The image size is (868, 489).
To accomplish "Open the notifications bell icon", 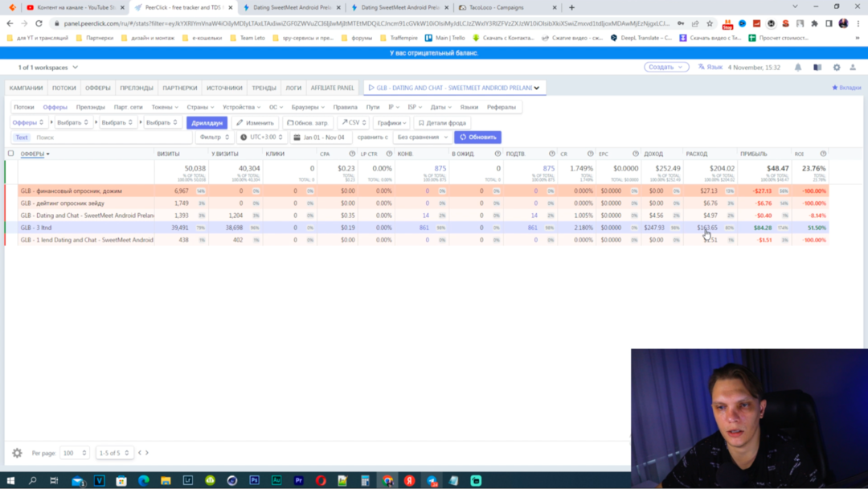I will 798,68.
